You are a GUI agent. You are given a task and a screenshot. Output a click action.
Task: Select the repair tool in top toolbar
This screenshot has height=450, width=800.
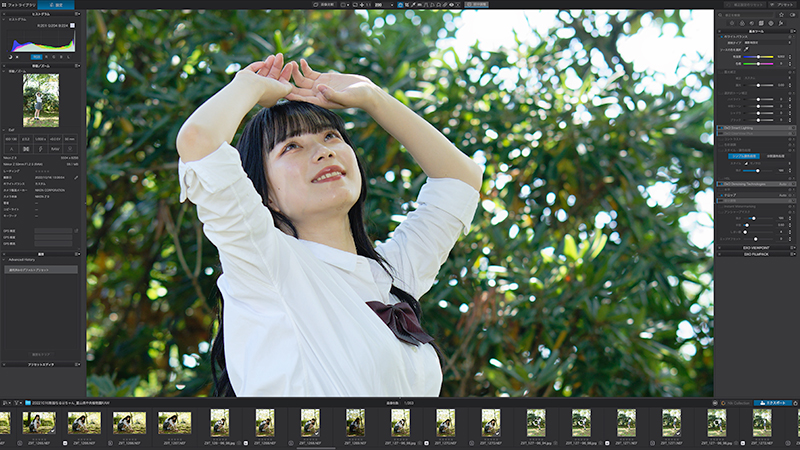pyautogui.click(x=445, y=5)
